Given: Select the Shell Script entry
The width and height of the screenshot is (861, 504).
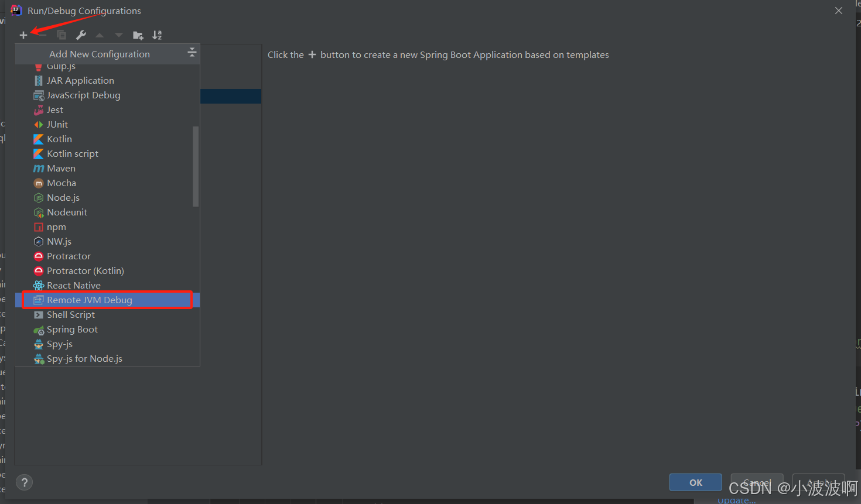Looking at the screenshot, I should (x=107, y=314).
